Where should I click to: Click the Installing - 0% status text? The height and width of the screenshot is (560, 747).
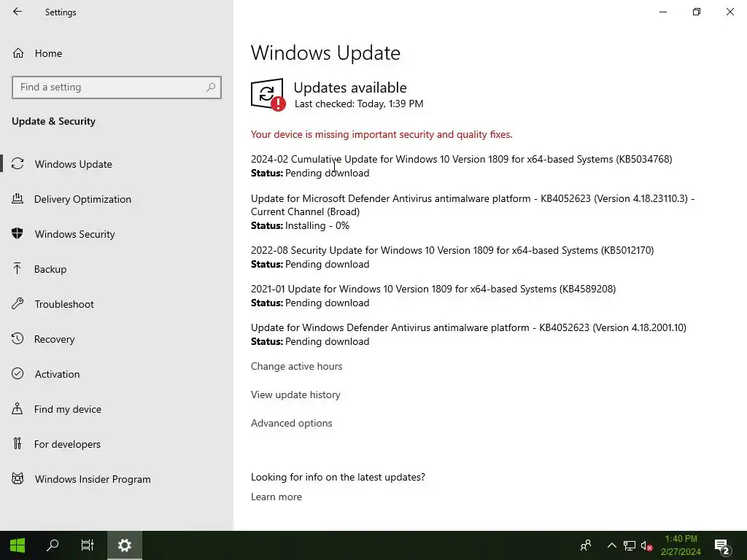pos(317,226)
